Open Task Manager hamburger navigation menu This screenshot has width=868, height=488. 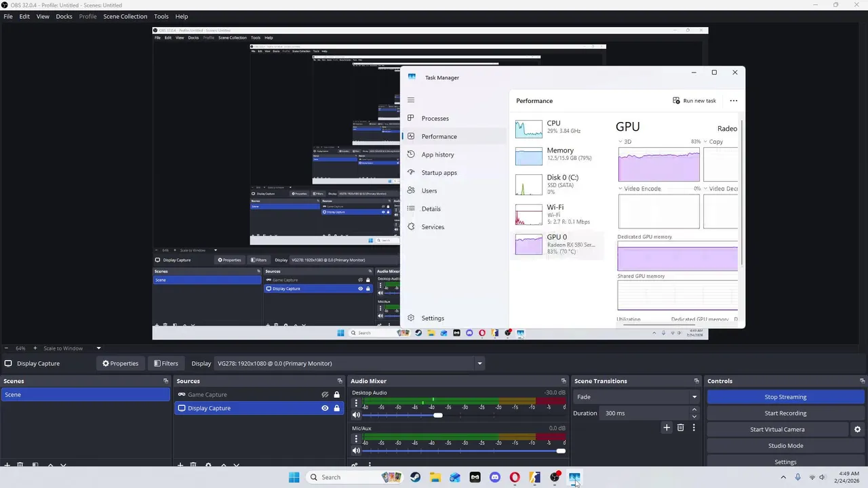click(x=410, y=100)
